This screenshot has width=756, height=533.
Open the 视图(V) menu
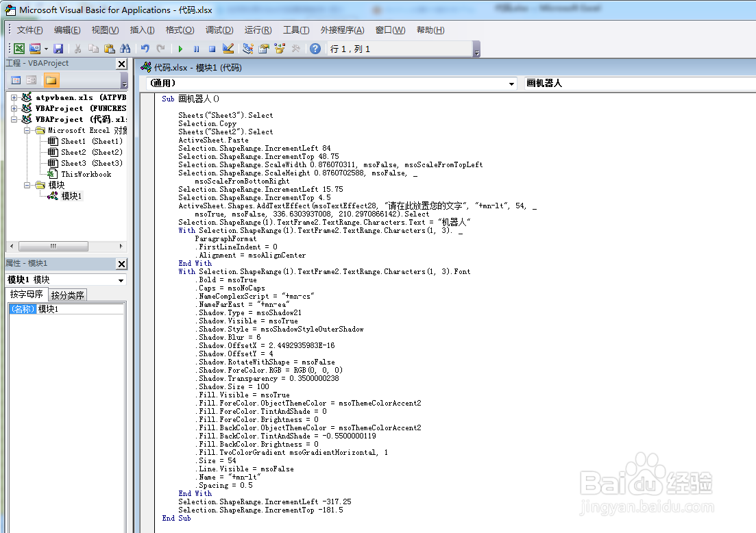(105, 30)
